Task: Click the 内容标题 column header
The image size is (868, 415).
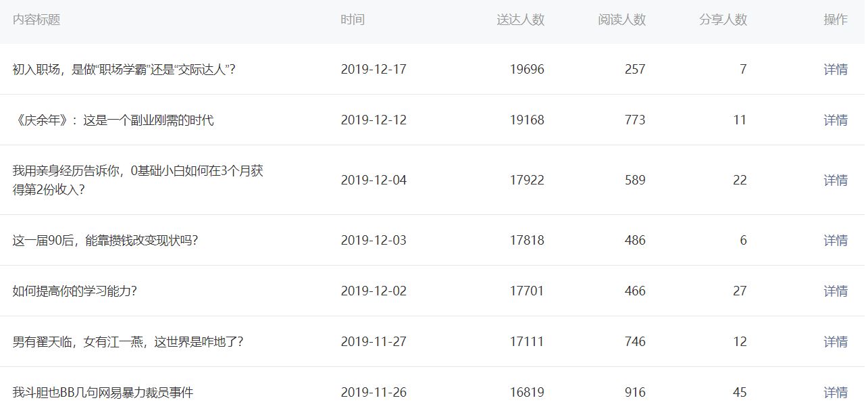Action: pyautogui.click(x=36, y=20)
